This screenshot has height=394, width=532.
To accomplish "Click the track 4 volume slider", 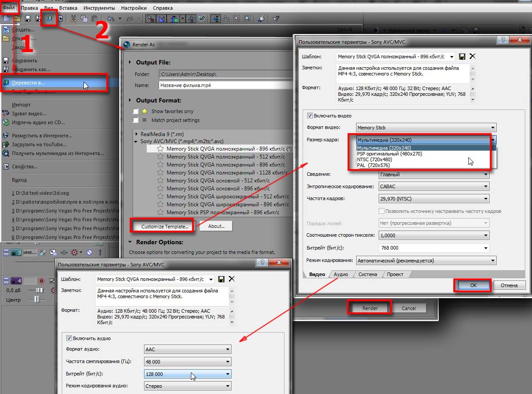I will point(40,290).
